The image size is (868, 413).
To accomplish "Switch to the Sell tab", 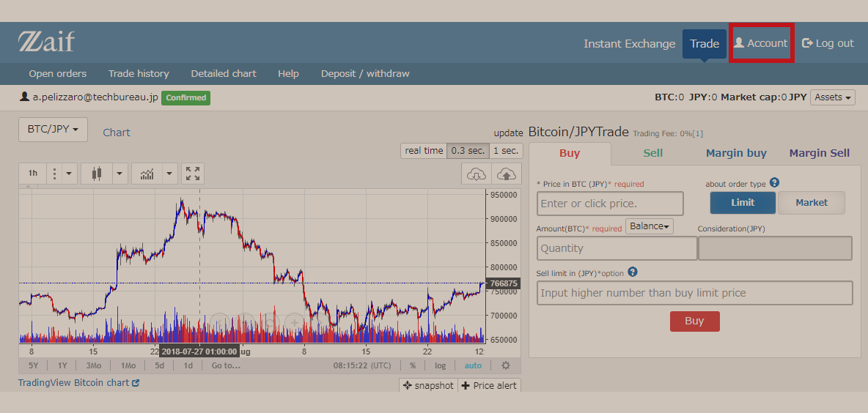I will coord(653,153).
